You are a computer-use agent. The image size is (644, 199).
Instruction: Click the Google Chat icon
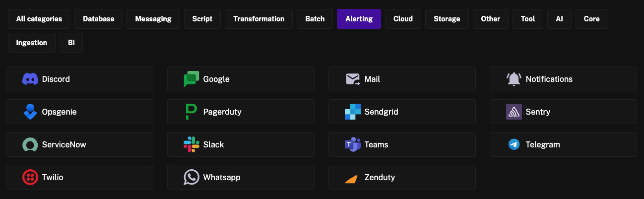192,79
